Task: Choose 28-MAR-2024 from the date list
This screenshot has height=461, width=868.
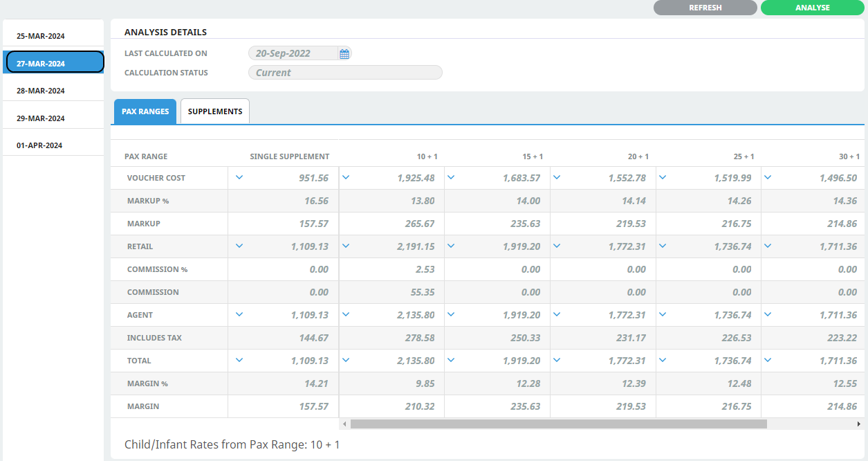Action: click(41, 91)
